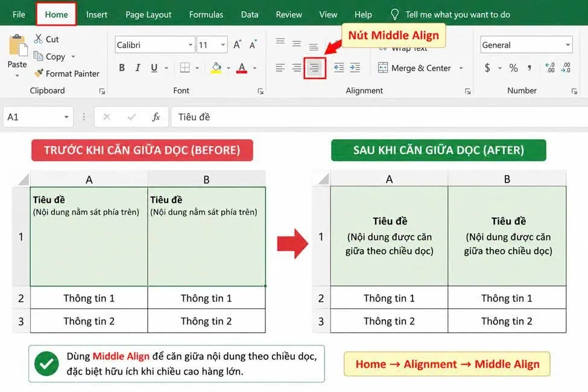Screen dimensions: 588x392
Task: Expand the Borders dropdown arrow
Action: (197, 68)
